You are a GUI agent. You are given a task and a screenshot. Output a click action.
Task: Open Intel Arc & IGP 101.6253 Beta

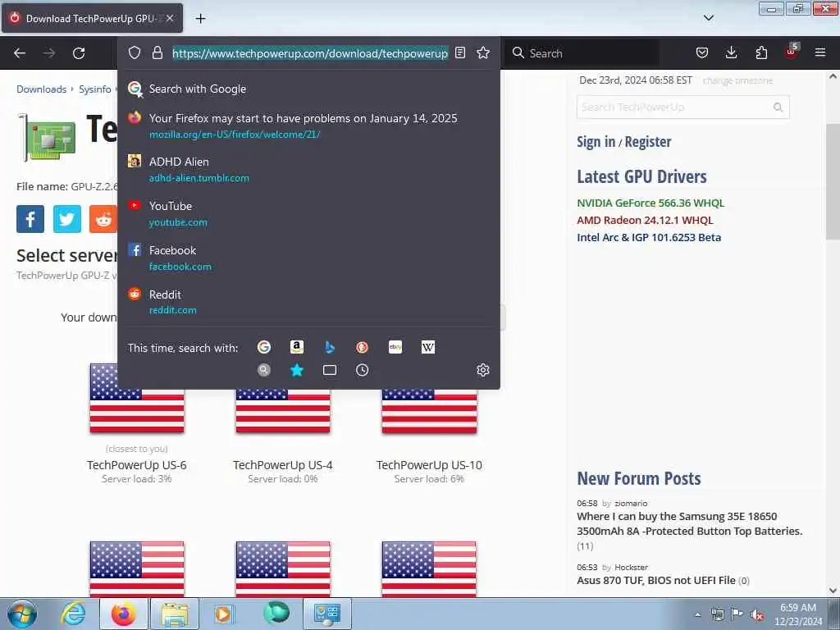coord(649,237)
